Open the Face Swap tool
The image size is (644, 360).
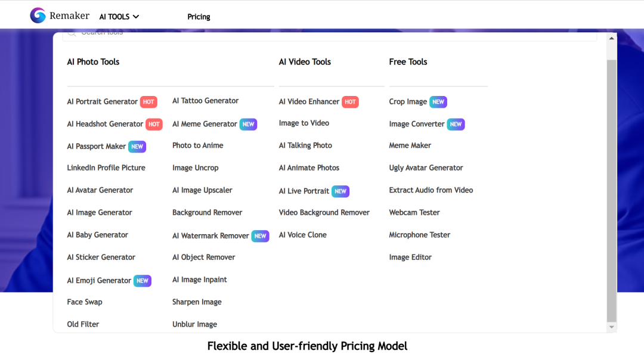point(85,302)
